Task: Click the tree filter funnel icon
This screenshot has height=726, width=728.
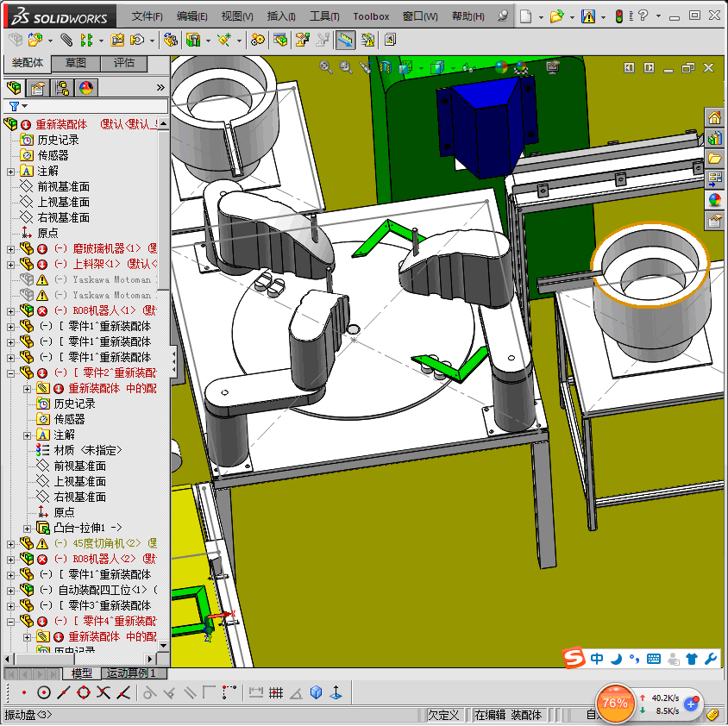Action: coord(15,106)
